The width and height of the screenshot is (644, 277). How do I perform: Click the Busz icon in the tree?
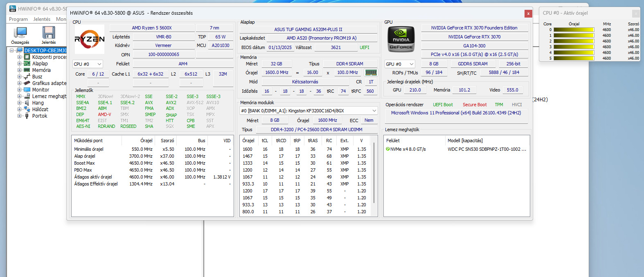[27, 77]
